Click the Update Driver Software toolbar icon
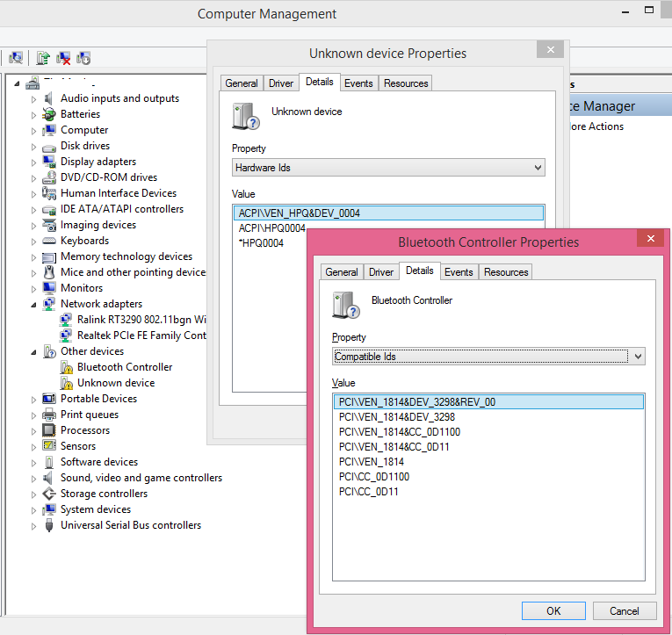This screenshot has width=672, height=635. [x=42, y=58]
